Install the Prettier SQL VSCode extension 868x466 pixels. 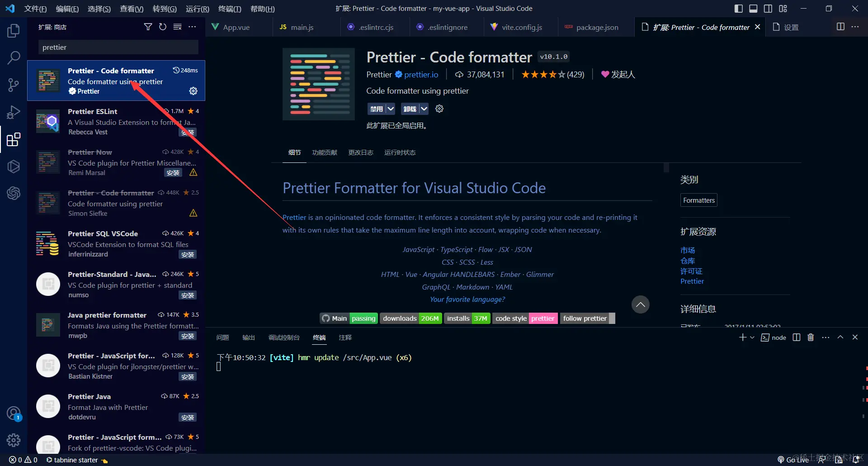188,255
